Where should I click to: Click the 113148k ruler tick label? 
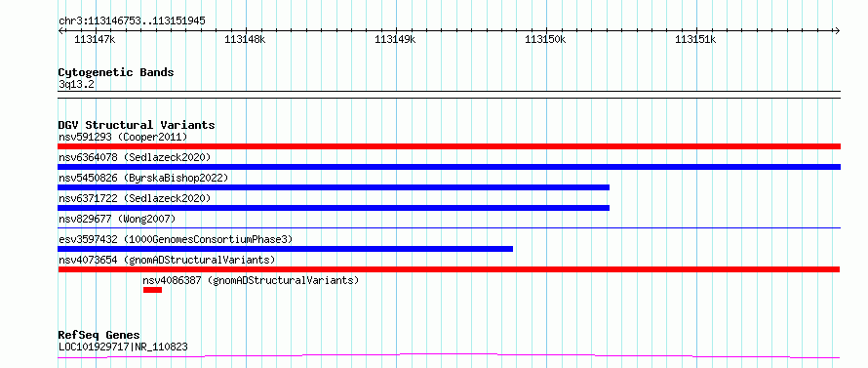tap(245, 39)
